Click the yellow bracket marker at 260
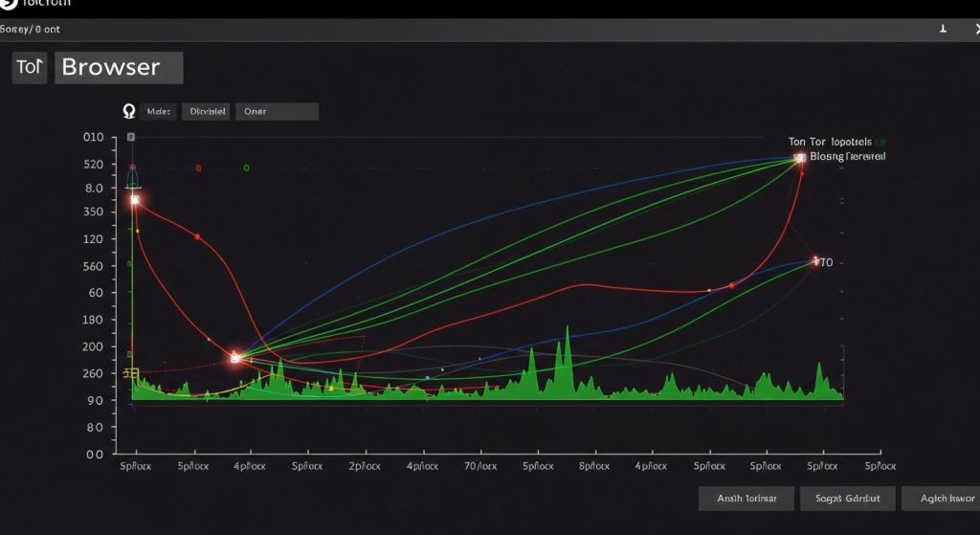 [x=131, y=372]
